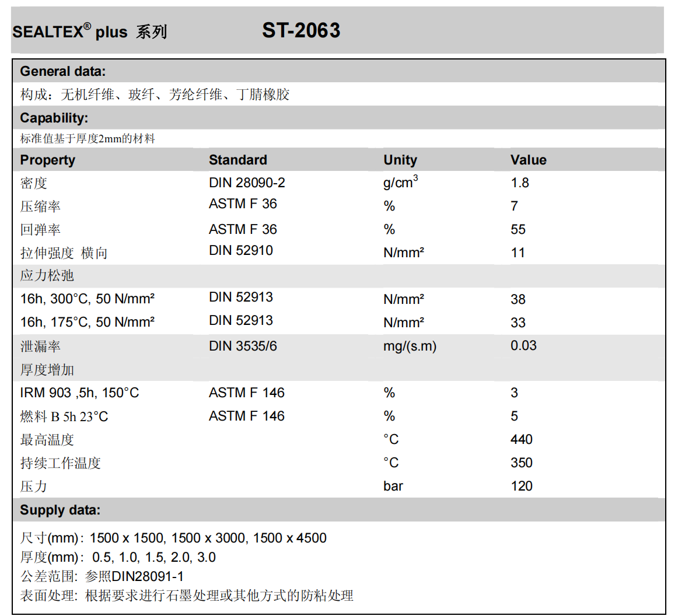Click the maximum temperature value 440
The height and width of the screenshot is (616, 678).
click(521, 439)
